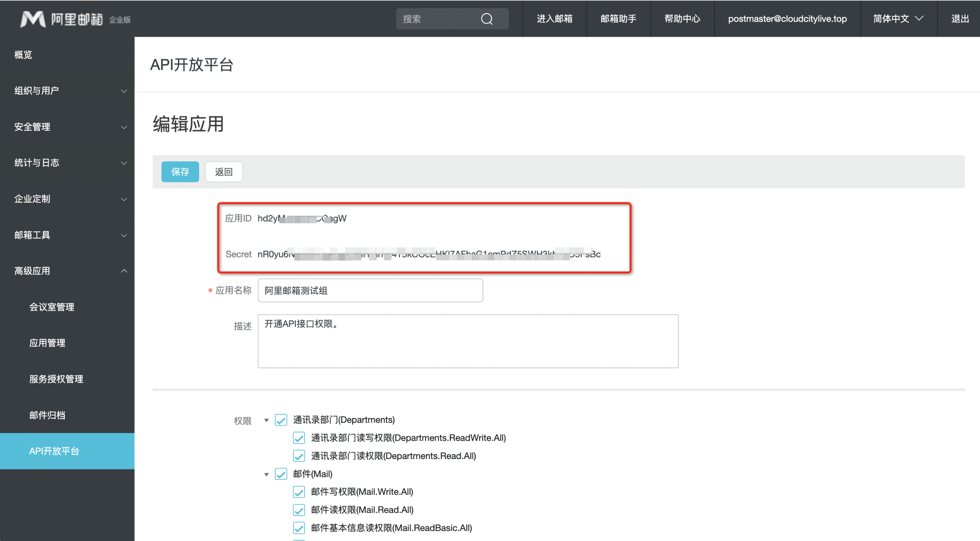
Task: Toggle Departments.ReadWrite.All permission checkbox
Action: 299,438
